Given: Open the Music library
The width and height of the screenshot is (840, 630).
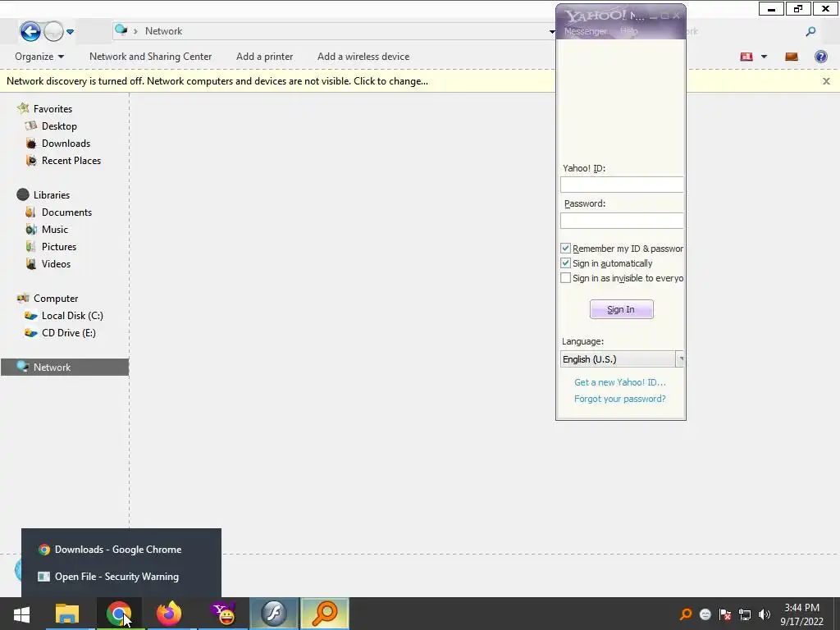Looking at the screenshot, I should [55, 230].
